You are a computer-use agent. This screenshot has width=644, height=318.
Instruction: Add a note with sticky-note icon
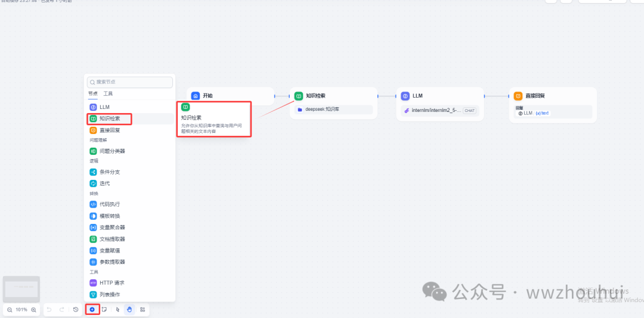104,310
